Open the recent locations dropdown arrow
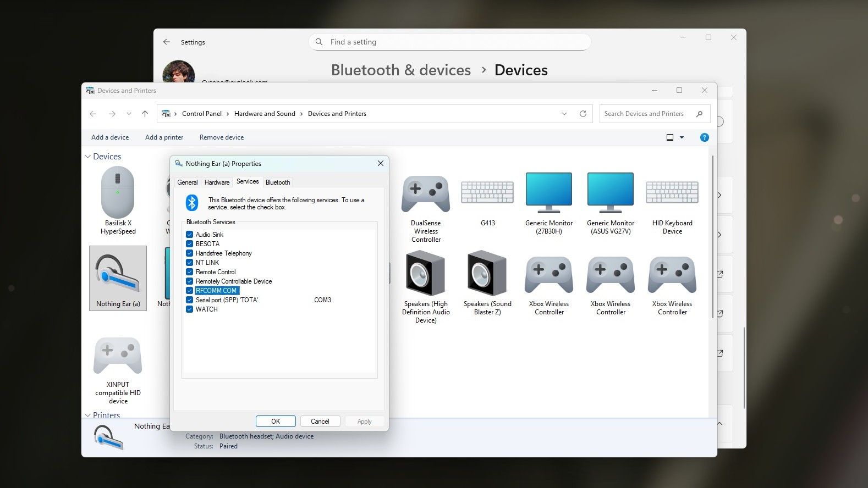This screenshot has height=488, width=868. tap(129, 114)
